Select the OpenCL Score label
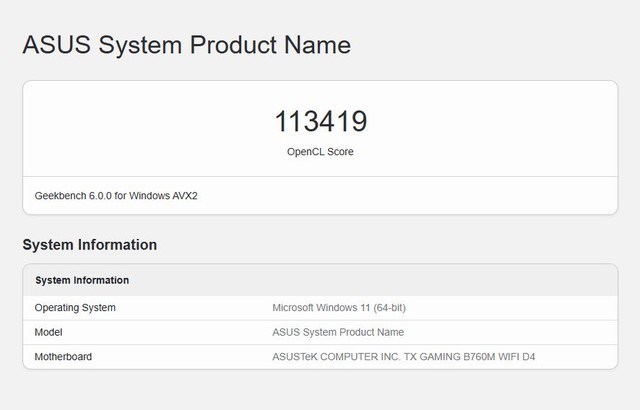 point(320,152)
